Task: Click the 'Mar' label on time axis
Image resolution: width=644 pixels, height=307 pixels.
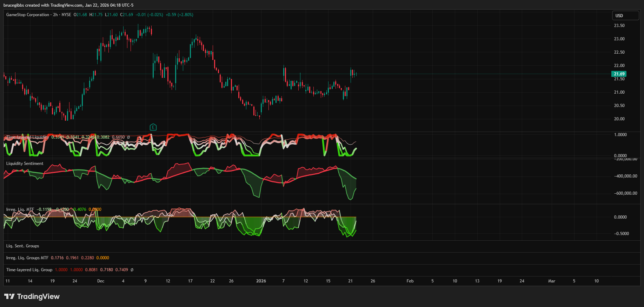Action: point(552,281)
